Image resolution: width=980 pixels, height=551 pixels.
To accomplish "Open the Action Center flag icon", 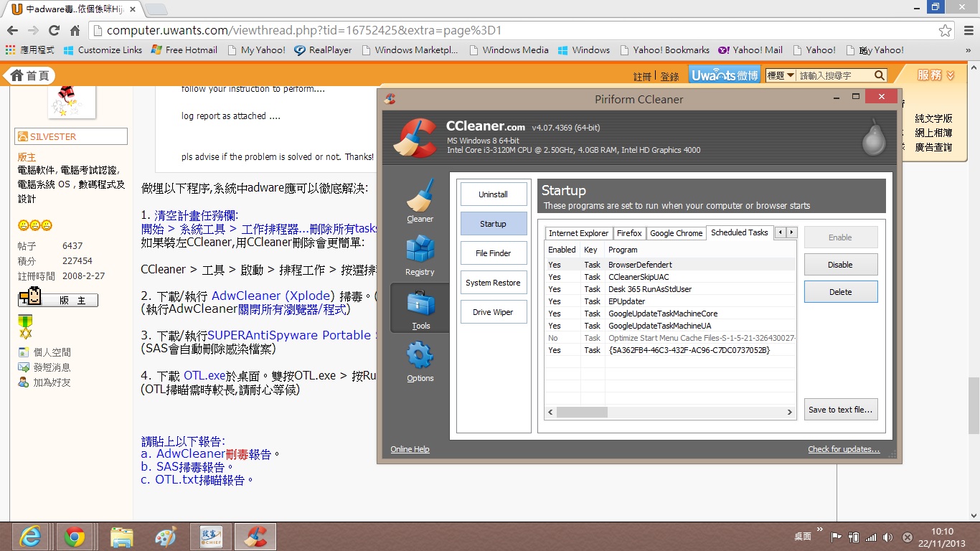I will 837,537.
